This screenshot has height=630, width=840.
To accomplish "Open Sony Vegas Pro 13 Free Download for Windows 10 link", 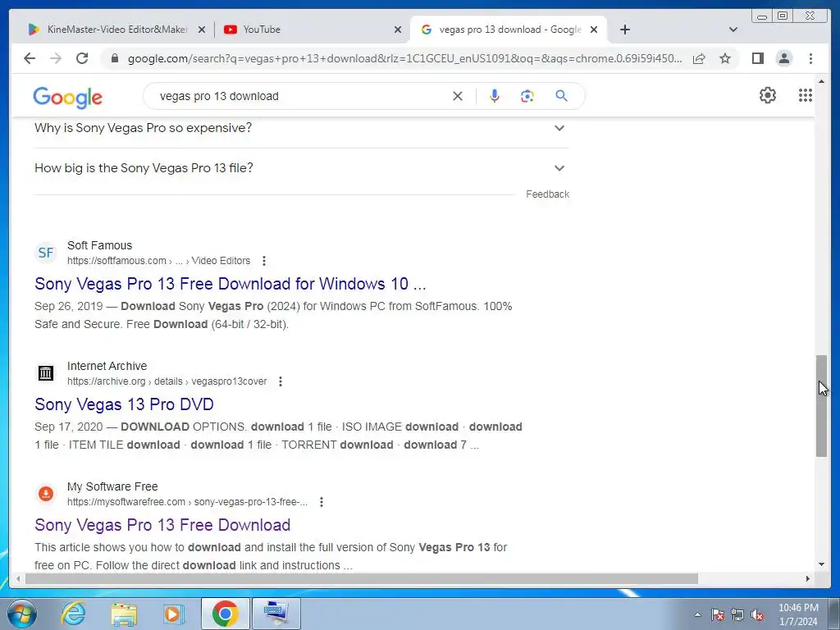I will point(231,284).
